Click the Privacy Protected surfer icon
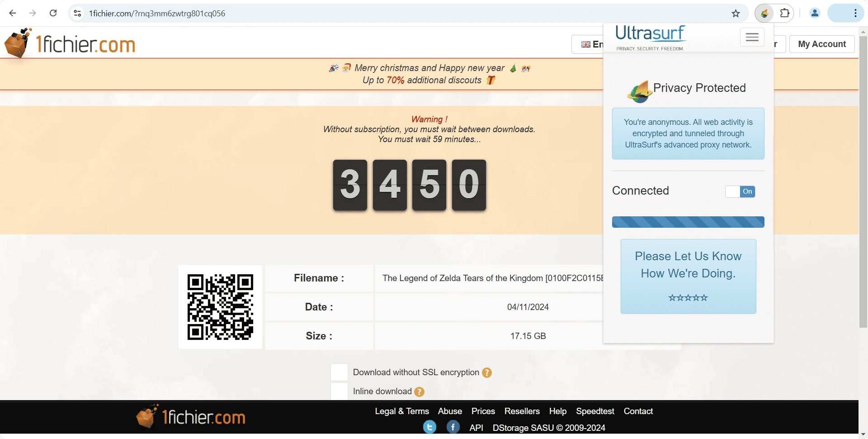The height and width of the screenshot is (439, 868). pyautogui.click(x=639, y=91)
